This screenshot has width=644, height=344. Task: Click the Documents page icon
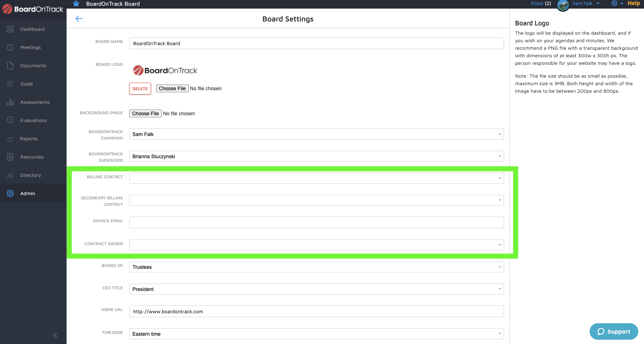[10, 66]
